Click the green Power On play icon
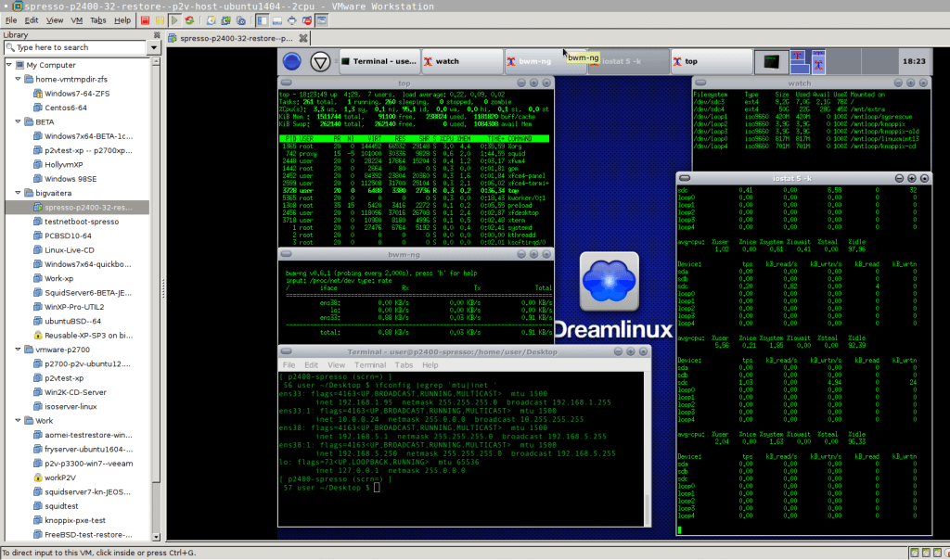 pyautogui.click(x=174, y=20)
